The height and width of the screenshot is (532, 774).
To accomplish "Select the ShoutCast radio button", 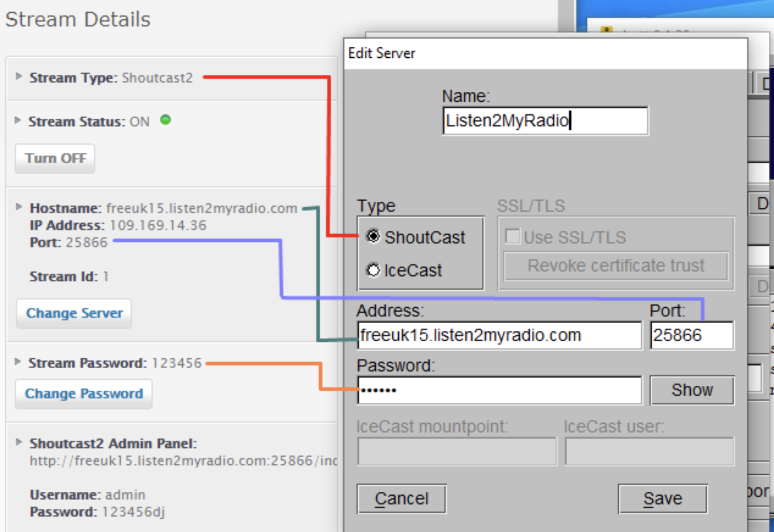I will [373, 236].
